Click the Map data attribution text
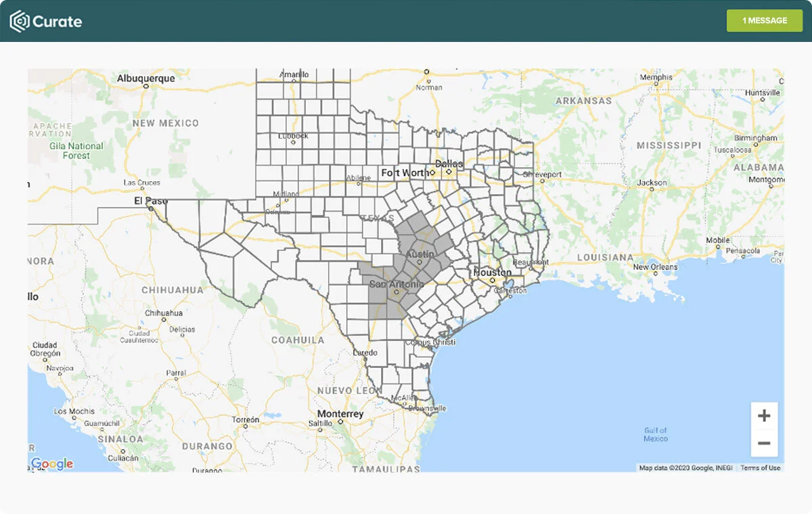The height and width of the screenshot is (514, 812). click(x=685, y=467)
